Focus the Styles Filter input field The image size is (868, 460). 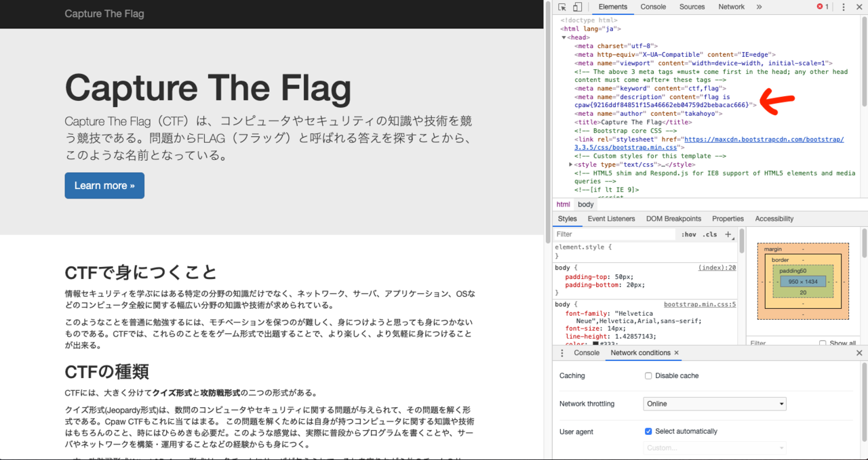(x=615, y=234)
